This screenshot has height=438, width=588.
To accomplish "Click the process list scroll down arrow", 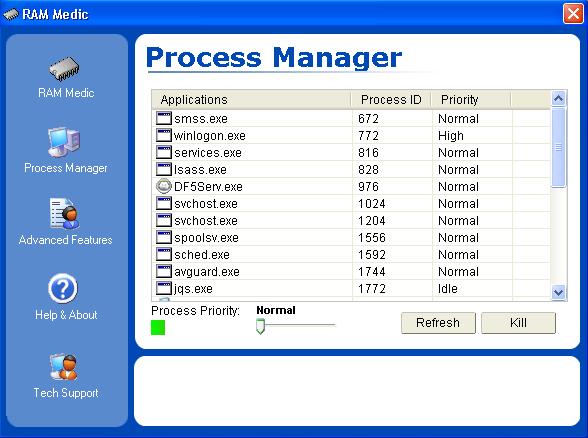I will click(558, 292).
